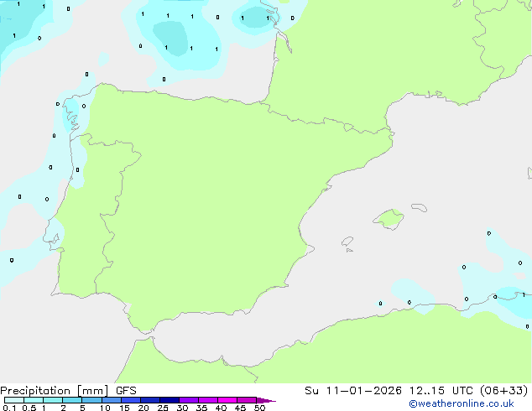Click the '25' legend scale value
The width and height of the screenshot is (532, 411).
pos(163,408)
